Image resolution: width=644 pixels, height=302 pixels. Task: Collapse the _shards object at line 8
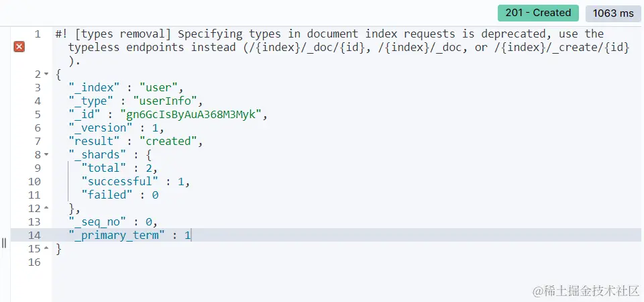[x=46, y=155]
